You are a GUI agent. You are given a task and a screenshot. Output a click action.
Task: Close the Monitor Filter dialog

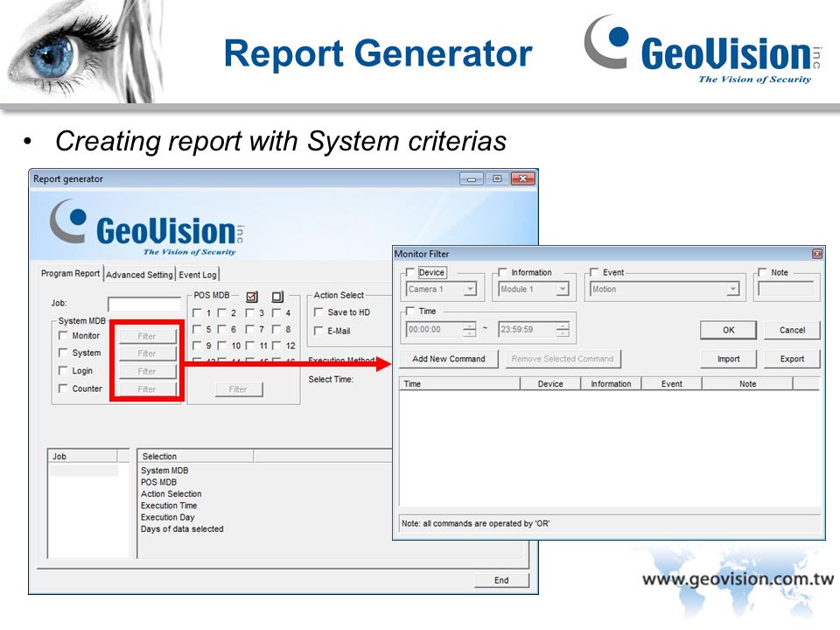(817, 254)
